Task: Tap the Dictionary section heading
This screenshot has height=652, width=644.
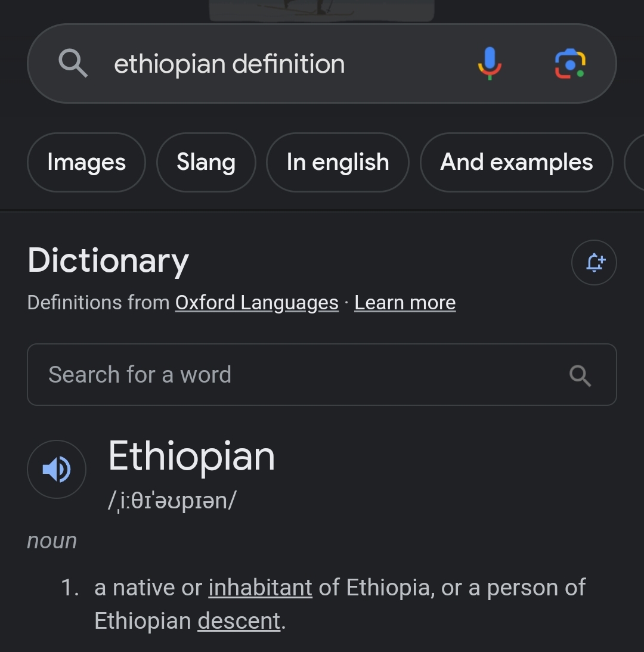Action: [x=108, y=261]
